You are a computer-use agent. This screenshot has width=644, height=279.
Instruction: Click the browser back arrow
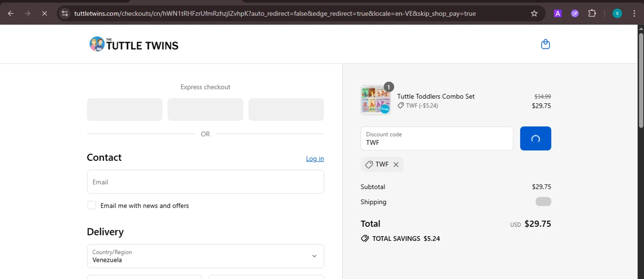click(x=11, y=13)
